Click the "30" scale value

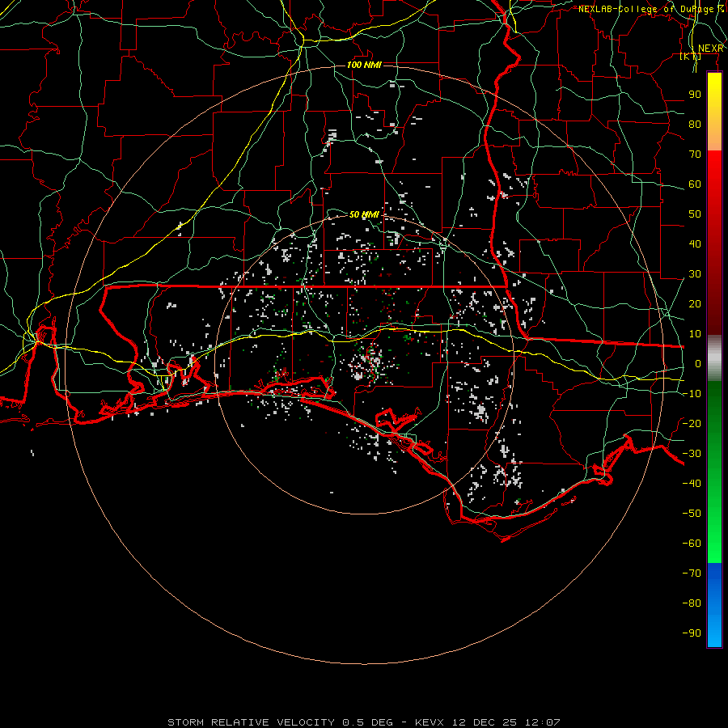[x=695, y=274]
